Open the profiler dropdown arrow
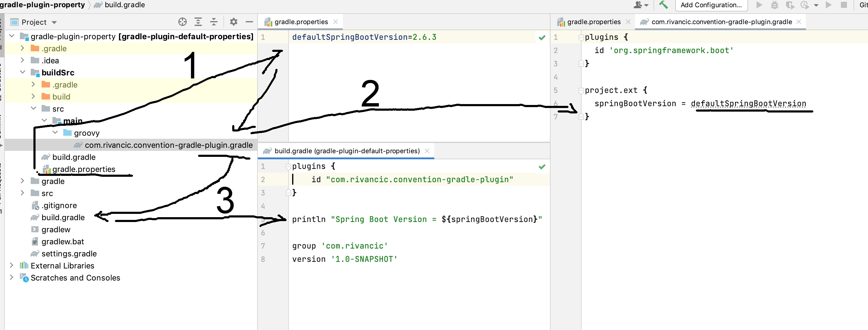 pyautogui.click(x=816, y=5)
